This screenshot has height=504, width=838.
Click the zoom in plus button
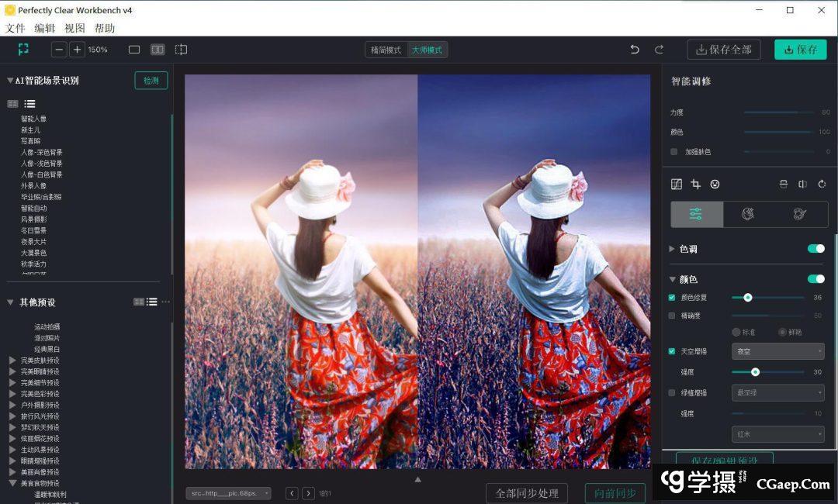77,50
